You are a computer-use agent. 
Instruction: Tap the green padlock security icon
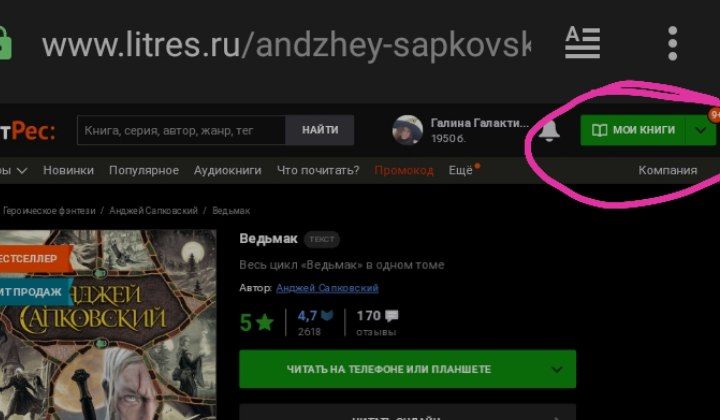tap(5, 44)
